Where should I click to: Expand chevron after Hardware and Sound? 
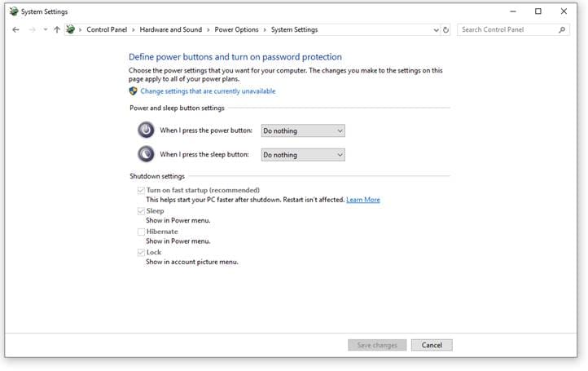pos(208,29)
